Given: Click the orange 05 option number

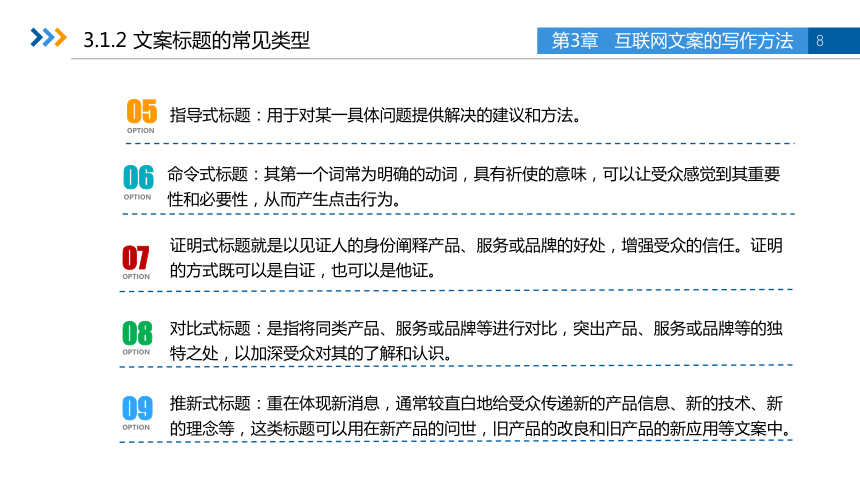Looking at the screenshot, I should click(142, 111).
